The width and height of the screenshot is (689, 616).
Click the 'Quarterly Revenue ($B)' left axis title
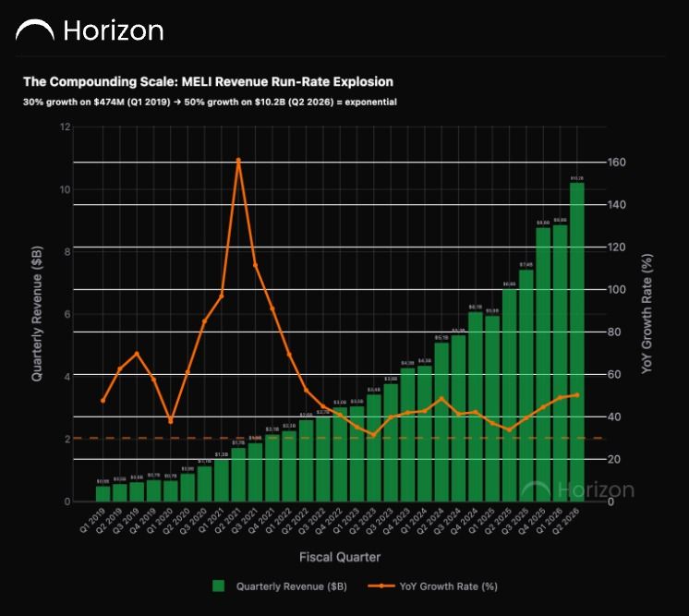(x=37, y=313)
